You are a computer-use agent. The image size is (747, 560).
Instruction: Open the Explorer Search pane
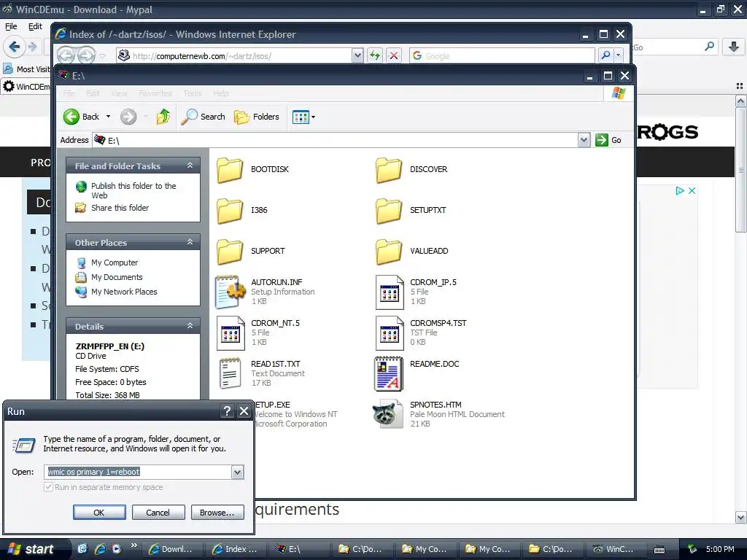[204, 117]
